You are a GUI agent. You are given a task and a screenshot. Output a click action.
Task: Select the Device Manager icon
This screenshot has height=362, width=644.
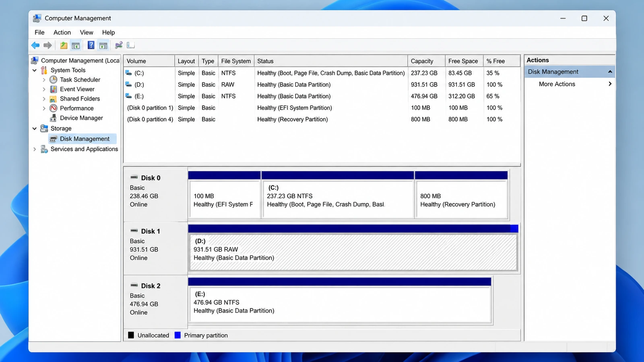click(53, 118)
